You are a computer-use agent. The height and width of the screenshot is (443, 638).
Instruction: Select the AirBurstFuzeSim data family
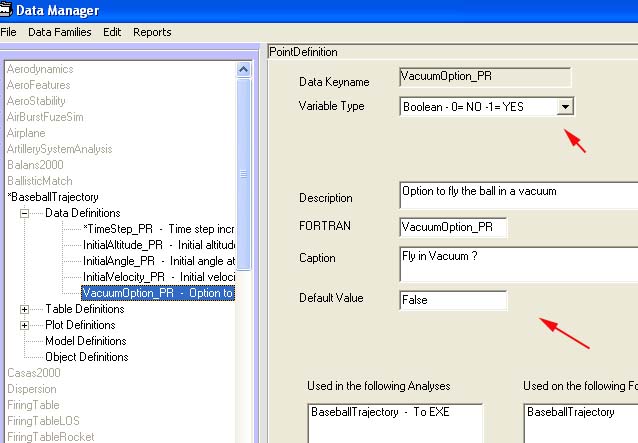(45, 117)
